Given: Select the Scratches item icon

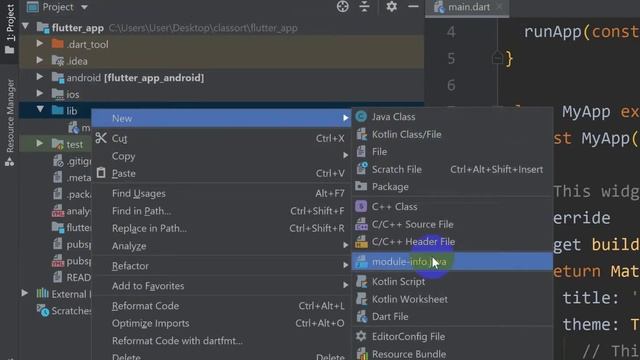Looking at the screenshot, I should coord(43,311).
